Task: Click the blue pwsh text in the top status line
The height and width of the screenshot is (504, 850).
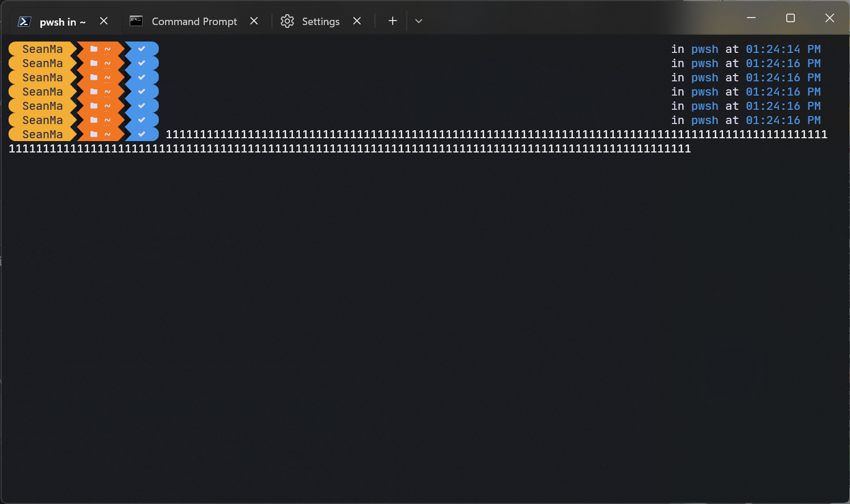Action: pos(705,49)
